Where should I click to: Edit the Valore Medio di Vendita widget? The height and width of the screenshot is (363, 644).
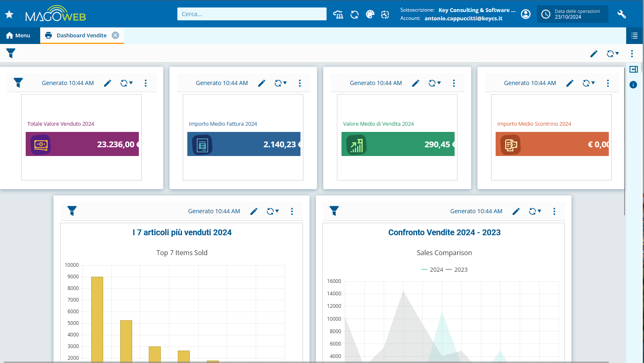pyautogui.click(x=416, y=83)
